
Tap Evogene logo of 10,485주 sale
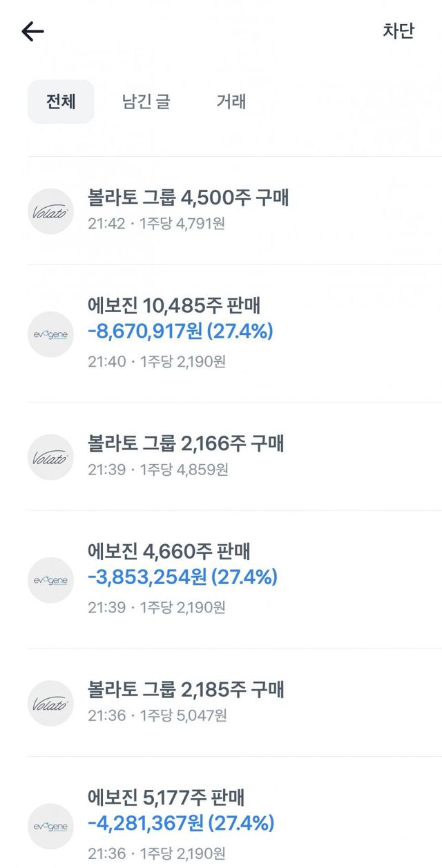pyautogui.click(x=50, y=334)
